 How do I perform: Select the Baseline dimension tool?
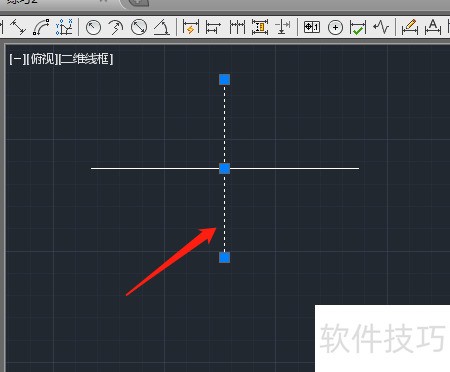click(213, 27)
